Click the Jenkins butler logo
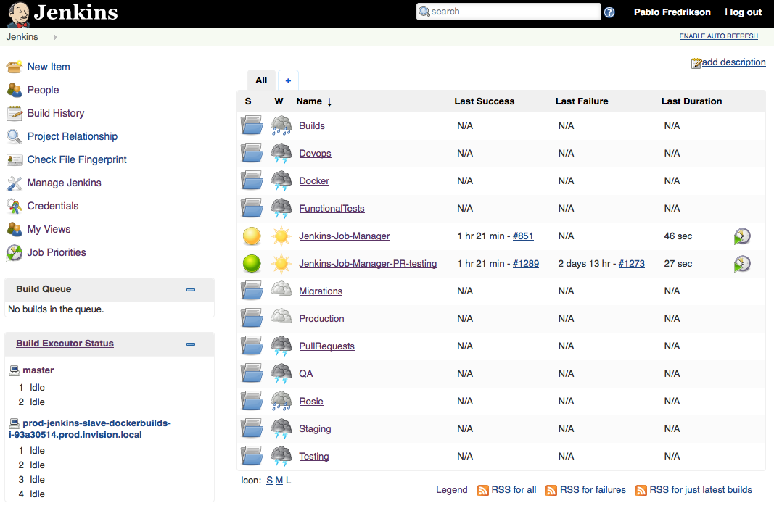This screenshot has height=532, width=774. [x=19, y=14]
